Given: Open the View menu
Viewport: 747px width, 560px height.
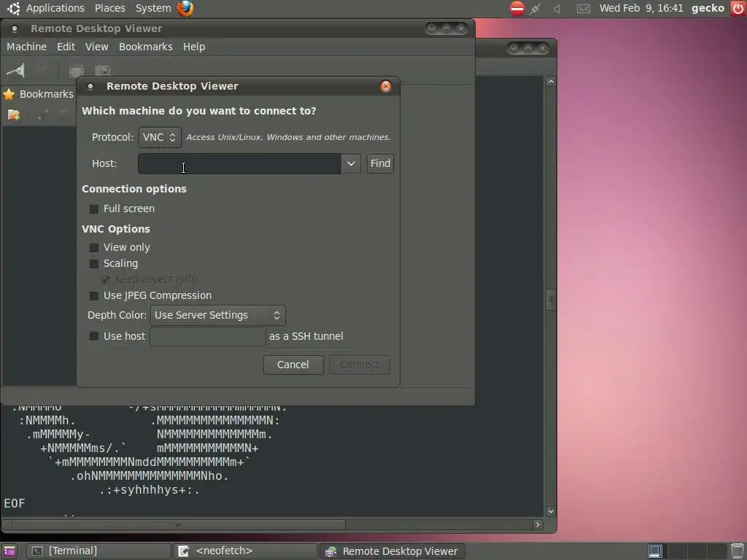Looking at the screenshot, I should click(x=97, y=47).
